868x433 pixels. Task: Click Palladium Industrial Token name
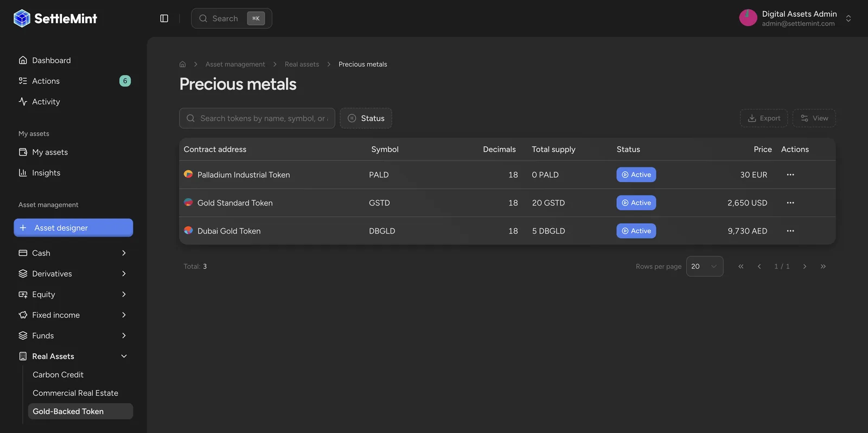[244, 175]
